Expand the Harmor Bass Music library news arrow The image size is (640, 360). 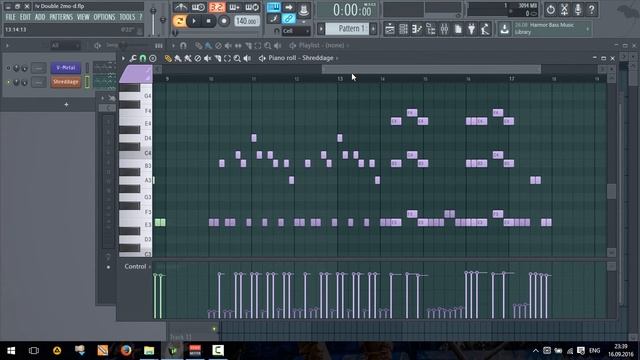588,29
